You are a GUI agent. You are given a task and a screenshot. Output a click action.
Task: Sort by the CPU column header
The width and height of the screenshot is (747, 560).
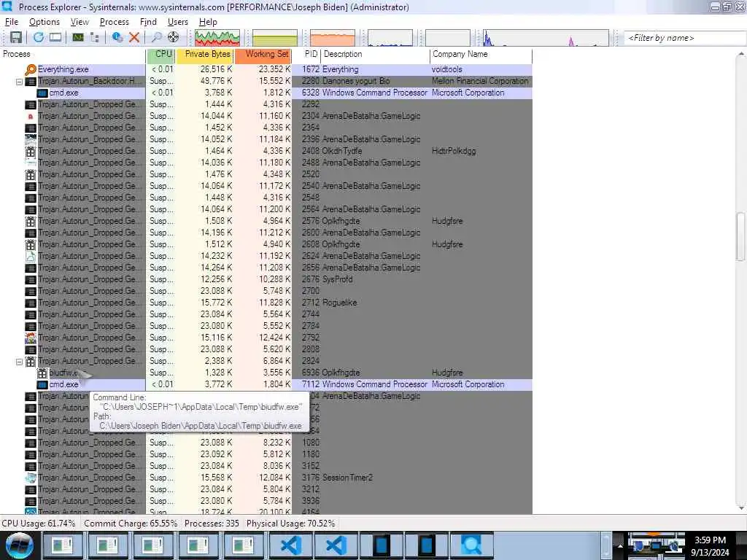coord(161,54)
